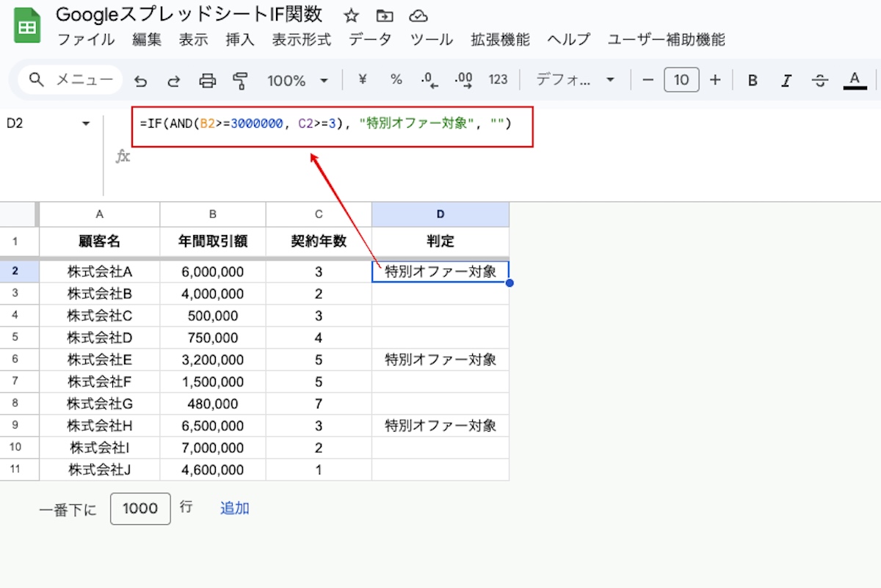Open the 表示形式 menu
The image size is (881, 588).
(x=302, y=40)
